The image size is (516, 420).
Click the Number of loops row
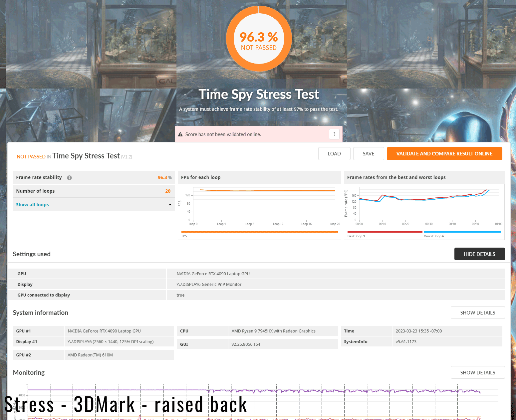tap(94, 191)
